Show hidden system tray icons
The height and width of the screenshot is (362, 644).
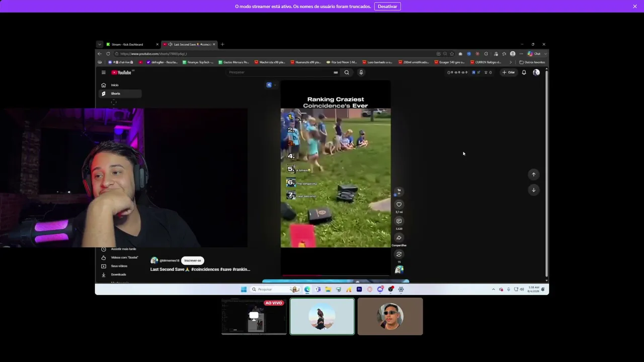tap(493, 290)
